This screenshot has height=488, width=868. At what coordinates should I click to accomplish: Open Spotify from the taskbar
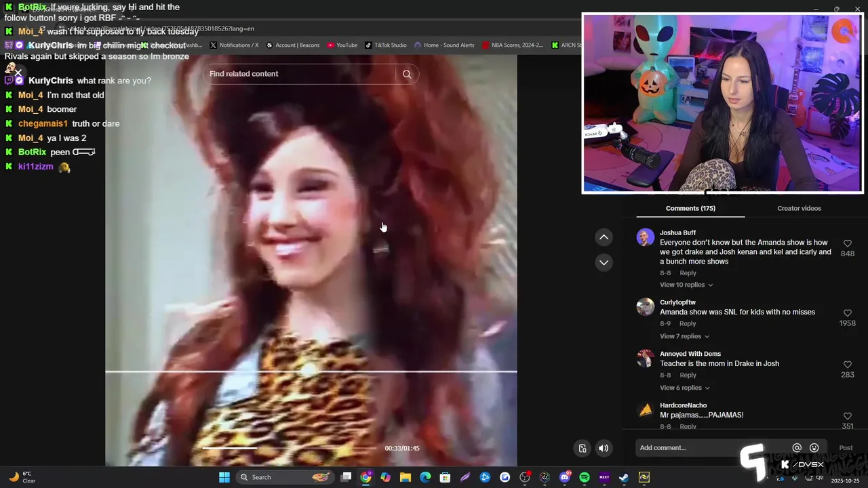[x=585, y=477]
